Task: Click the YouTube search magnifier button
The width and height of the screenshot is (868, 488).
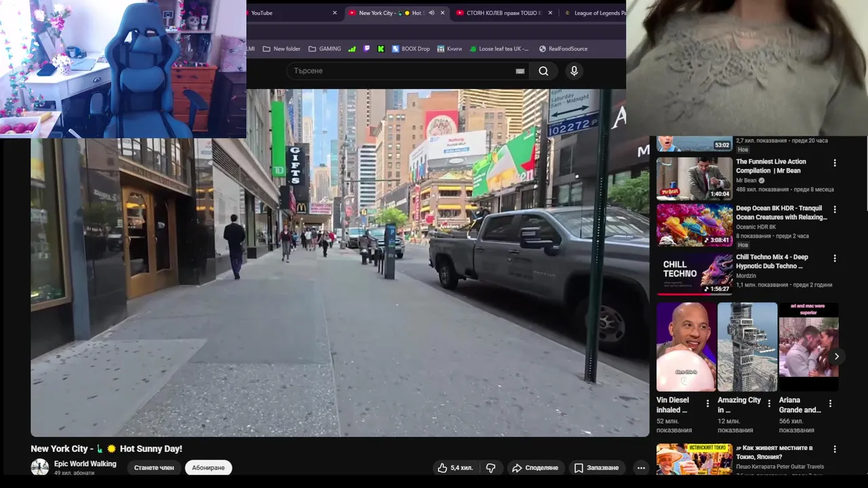Action: (543, 71)
